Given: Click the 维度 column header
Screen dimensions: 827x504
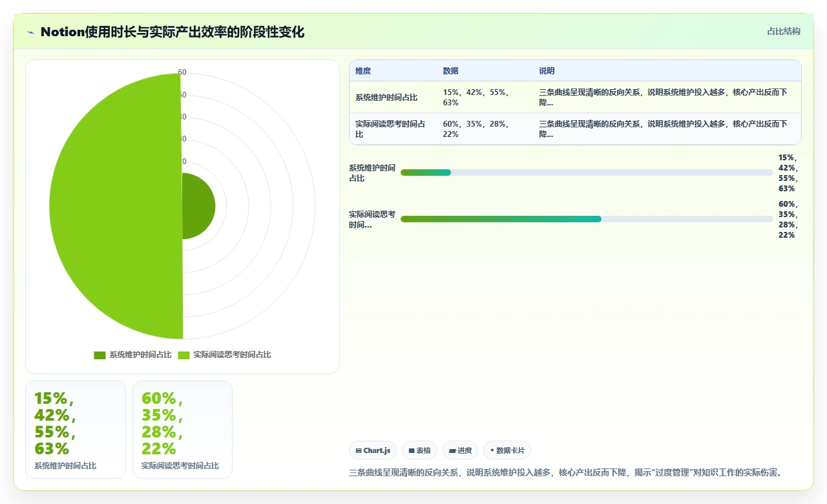Looking at the screenshot, I should [363, 71].
